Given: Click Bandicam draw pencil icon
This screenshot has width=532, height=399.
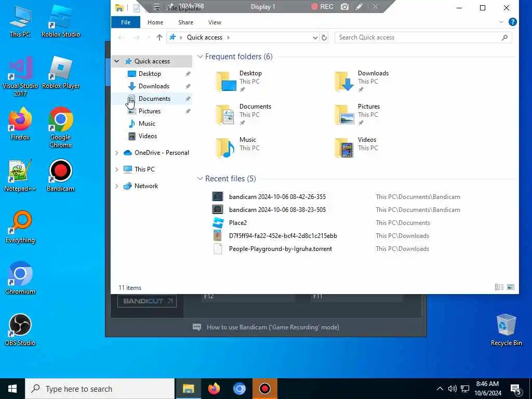Looking at the screenshot, I should tap(360, 6).
